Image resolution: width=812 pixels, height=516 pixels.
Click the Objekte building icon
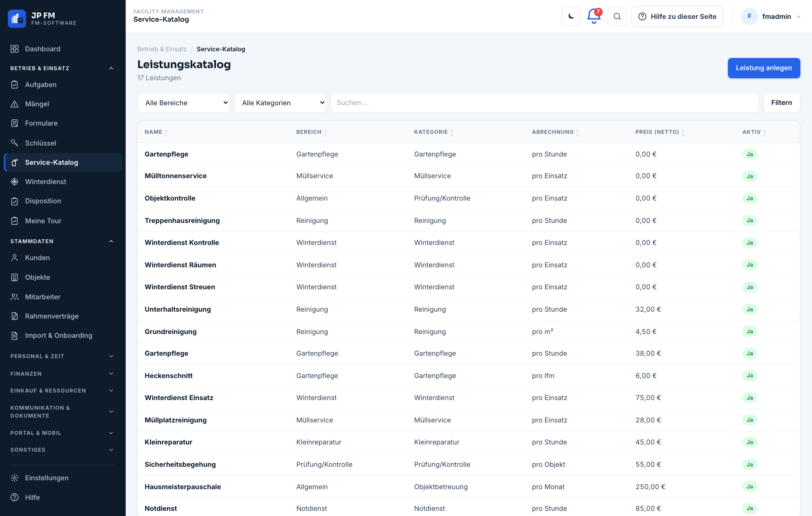(x=14, y=277)
